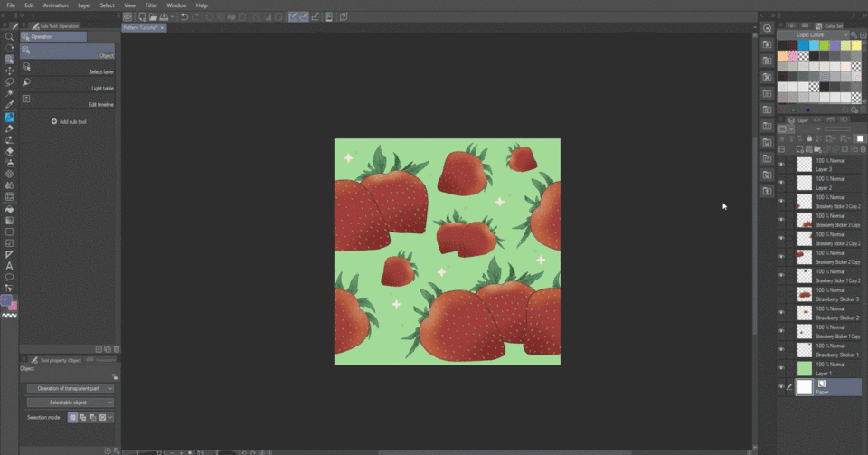Open save options arrow in command bar
Viewport: 868px width, 455px height.
(172, 16)
